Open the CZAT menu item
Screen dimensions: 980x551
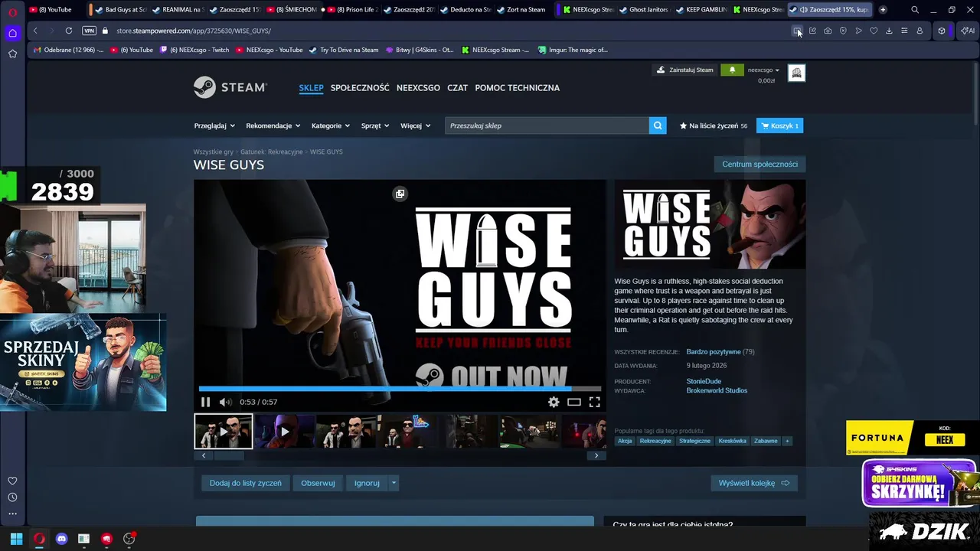(x=457, y=87)
